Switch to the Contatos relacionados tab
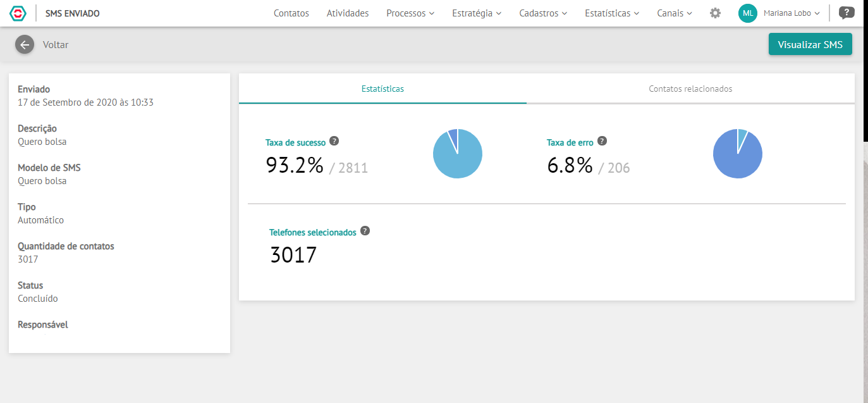This screenshot has height=403, width=868. [690, 89]
